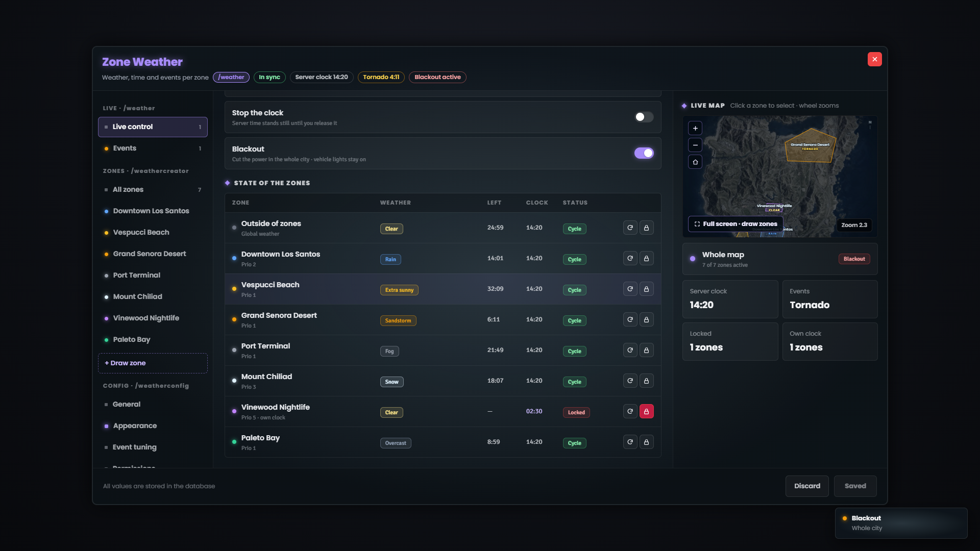
Task: Refresh the Vinewood Nightlife zone
Action: 630,412
